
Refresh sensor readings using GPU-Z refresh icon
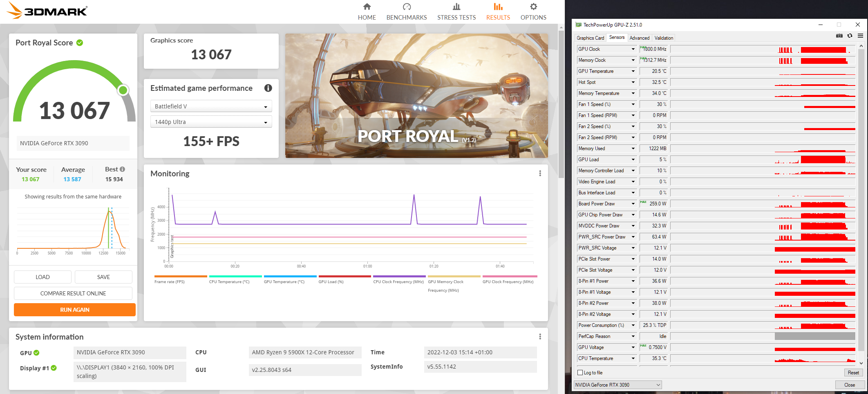click(x=850, y=36)
